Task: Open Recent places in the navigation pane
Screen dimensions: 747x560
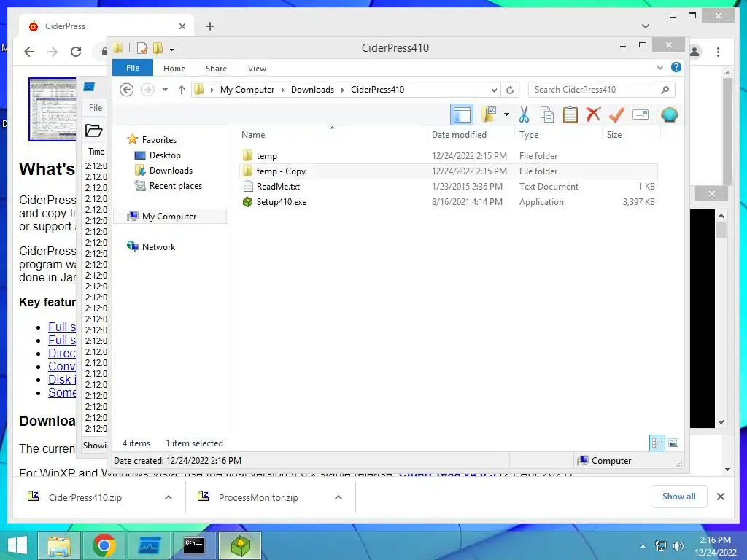Action: coord(175,186)
